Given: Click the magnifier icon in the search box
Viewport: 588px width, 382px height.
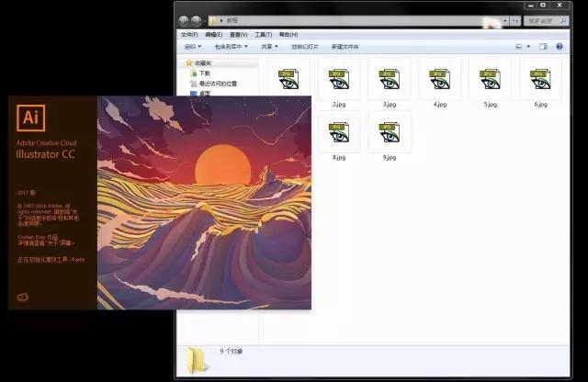Looking at the screenshot, I should [x=563, y=21].
